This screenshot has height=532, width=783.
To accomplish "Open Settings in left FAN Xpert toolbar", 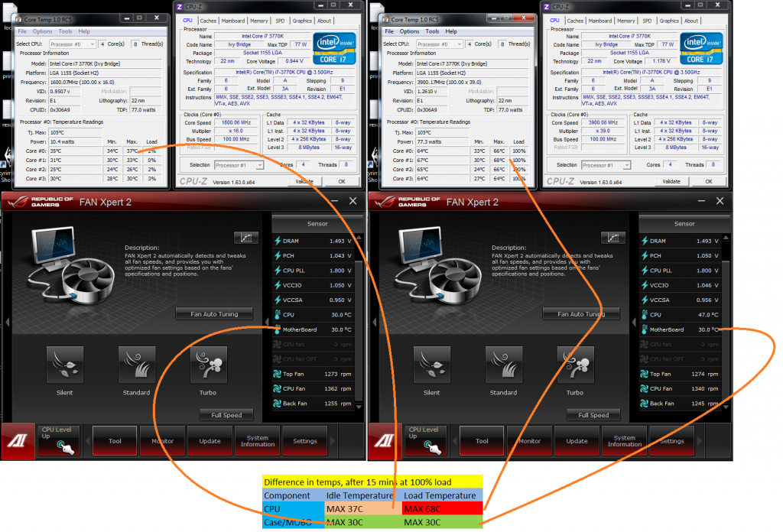I will click(305, 441).
